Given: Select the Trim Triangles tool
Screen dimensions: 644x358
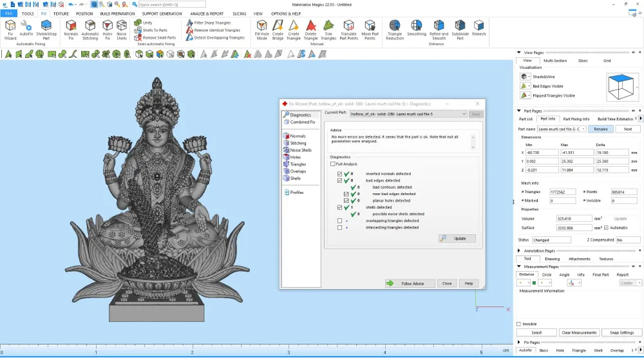Looking at the screenshot, I should (x=328, y=30).
